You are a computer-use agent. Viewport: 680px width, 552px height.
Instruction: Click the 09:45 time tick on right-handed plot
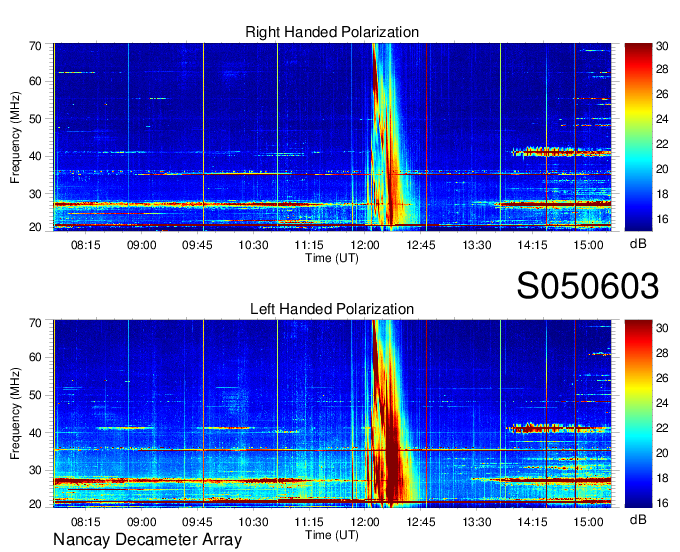(197, 245)
